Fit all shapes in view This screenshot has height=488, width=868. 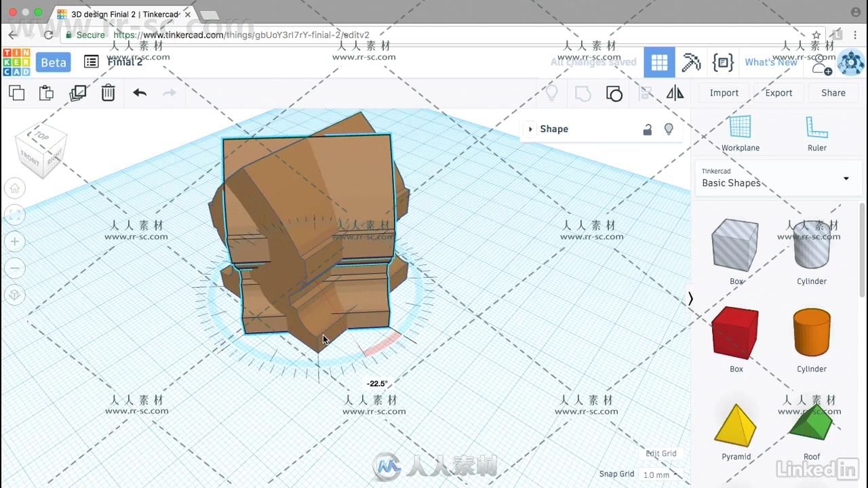tap(15, 215)
